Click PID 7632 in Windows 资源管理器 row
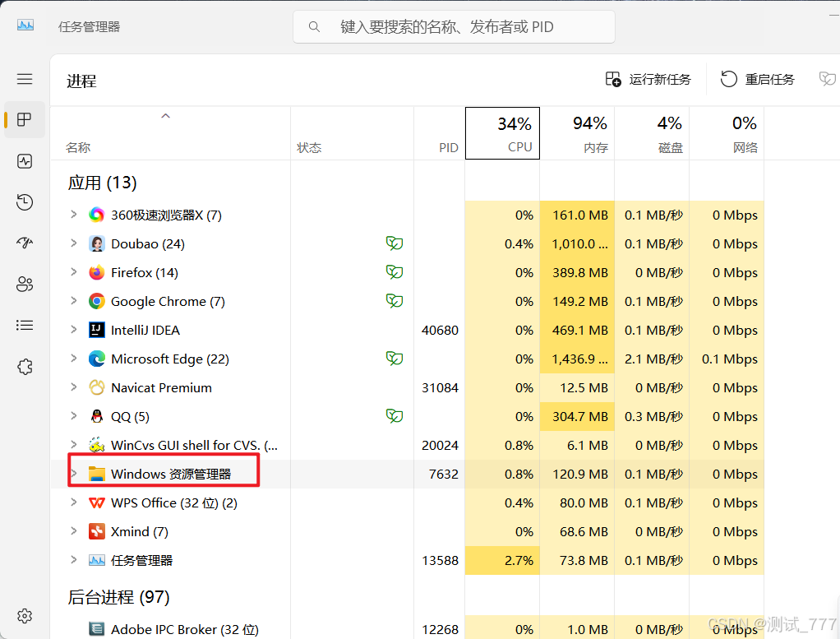This screenshot has width=840, height=639. click(444, 474)
